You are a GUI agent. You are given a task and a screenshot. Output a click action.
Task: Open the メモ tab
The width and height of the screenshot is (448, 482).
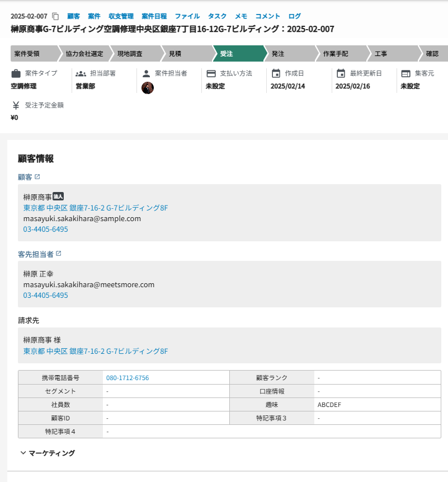pos(241,16)
